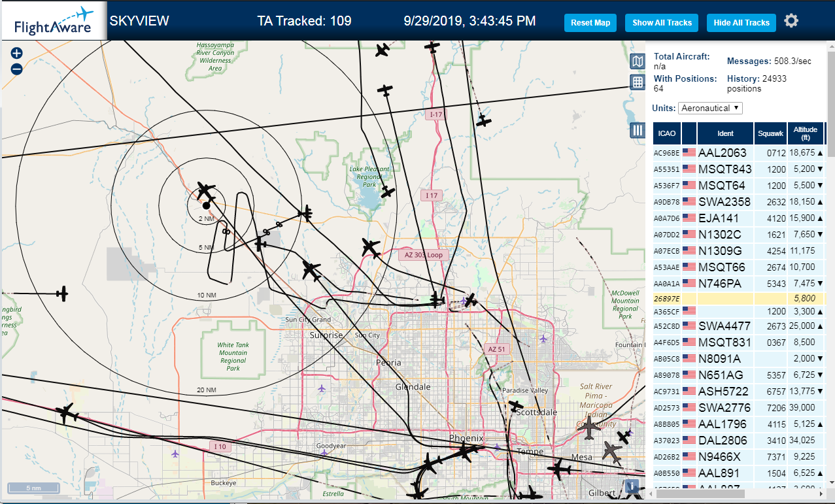Select the MSQT843 aircraft row
This screenshot has height=504, width=835.
[739, 169]
